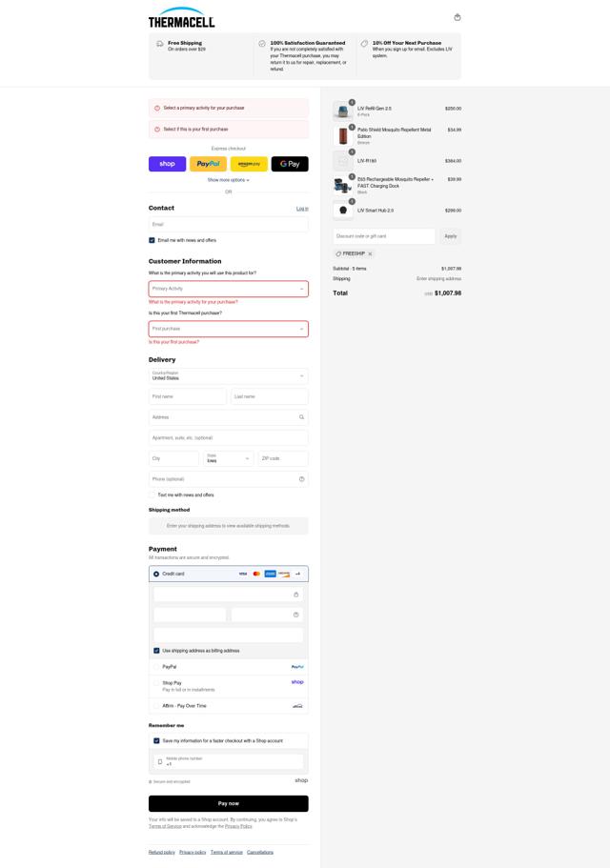Click the LIV-R180 product thumbnail
610x868 pixels.
[343, 160]
